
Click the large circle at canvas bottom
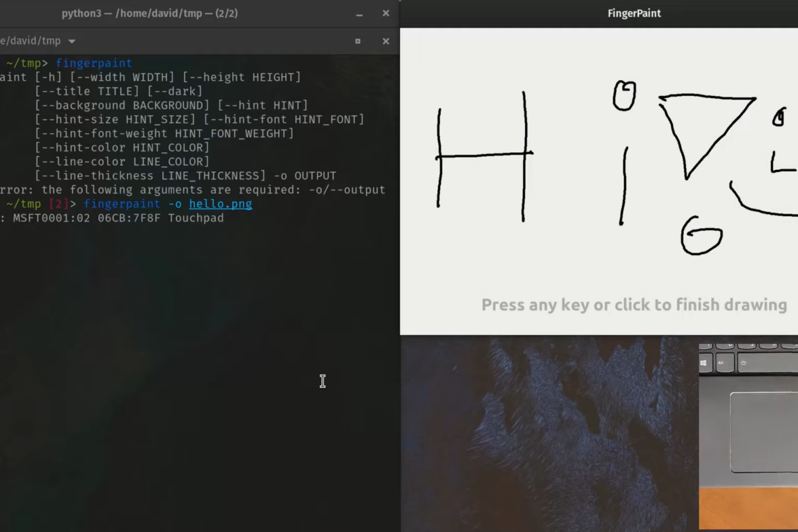(701, 236)
